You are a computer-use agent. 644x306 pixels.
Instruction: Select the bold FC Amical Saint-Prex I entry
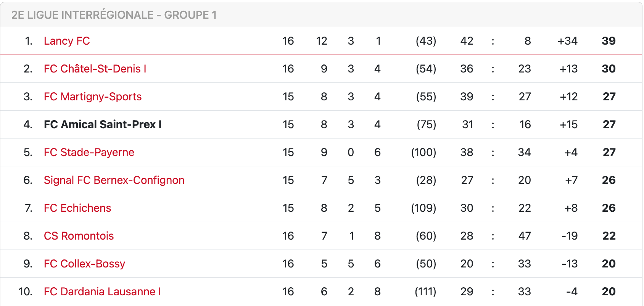point(103,124)
